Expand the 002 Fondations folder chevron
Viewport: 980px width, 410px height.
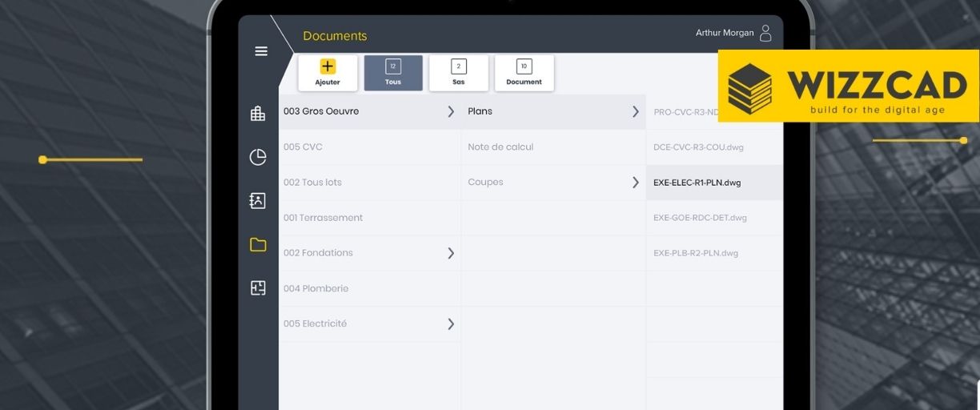(x=451, y=253)
